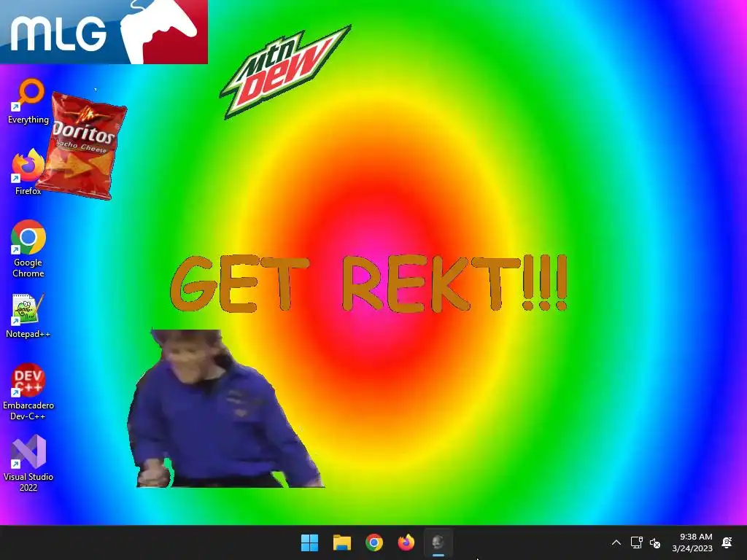Viewport: 747px width, 560px height.
Task: Launch Chrome from the taskbar
Action: [374, 542]
